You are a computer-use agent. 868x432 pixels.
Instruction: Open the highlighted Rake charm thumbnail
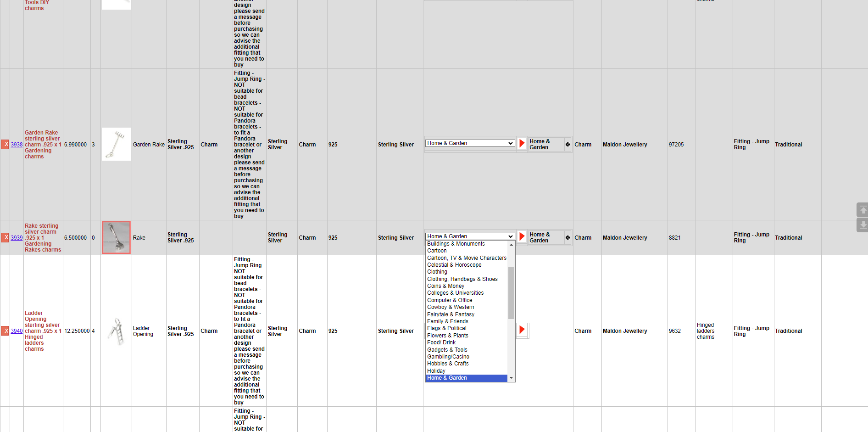pos(116,237)
